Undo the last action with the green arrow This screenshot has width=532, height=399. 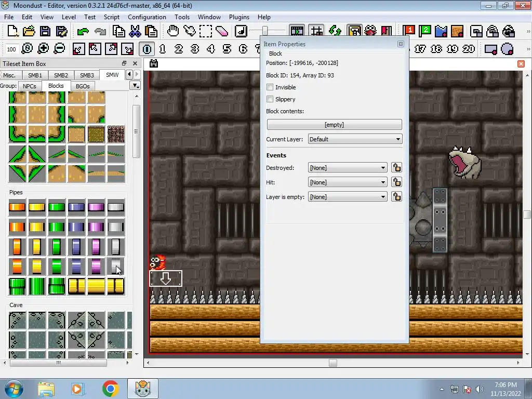tap(83, 31)
